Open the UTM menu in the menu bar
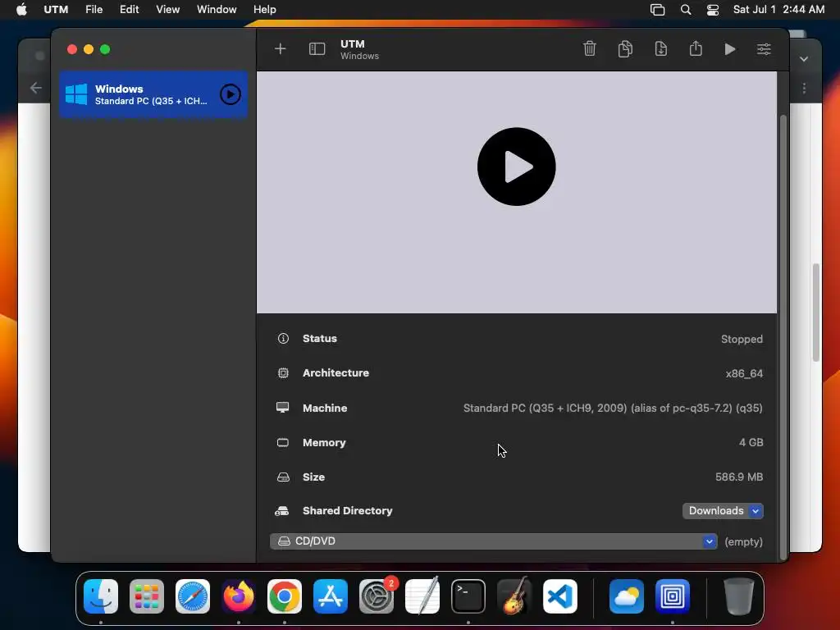 56,10
